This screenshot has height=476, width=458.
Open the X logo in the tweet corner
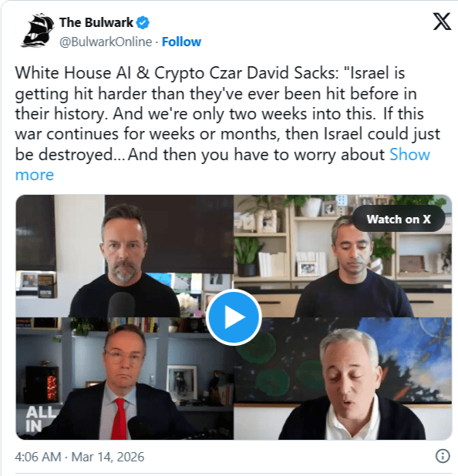(x=442, y=22)
